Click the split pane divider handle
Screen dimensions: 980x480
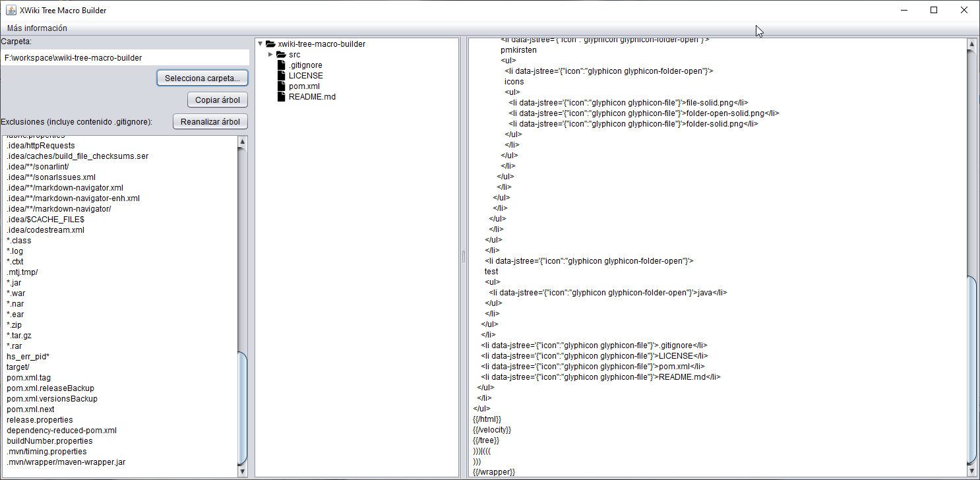[x=463, y=256]
